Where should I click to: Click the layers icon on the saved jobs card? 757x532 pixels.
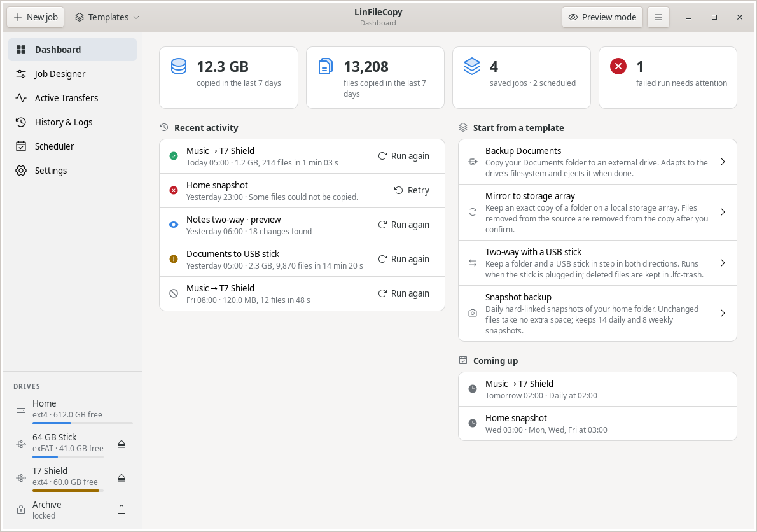471,66
